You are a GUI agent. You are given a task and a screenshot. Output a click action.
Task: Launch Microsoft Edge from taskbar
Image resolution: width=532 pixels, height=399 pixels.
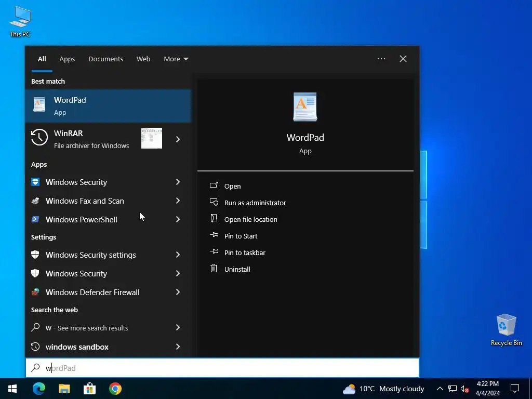coord(38,389)
